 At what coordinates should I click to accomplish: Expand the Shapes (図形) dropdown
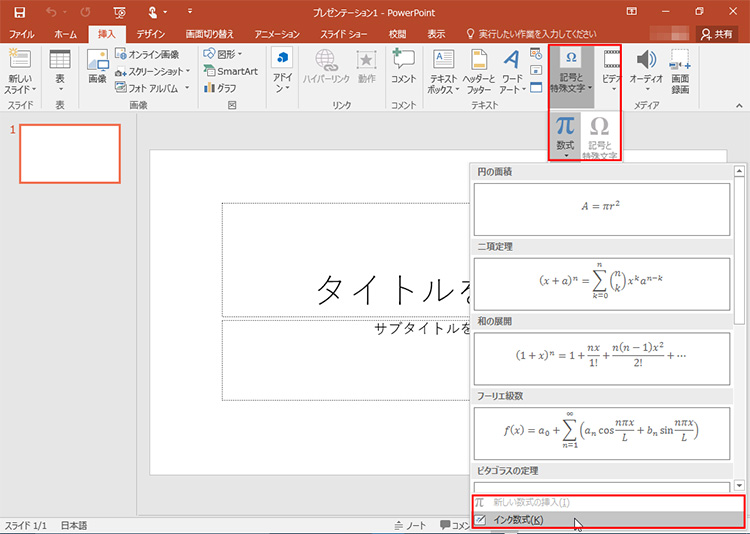[225, 54]
